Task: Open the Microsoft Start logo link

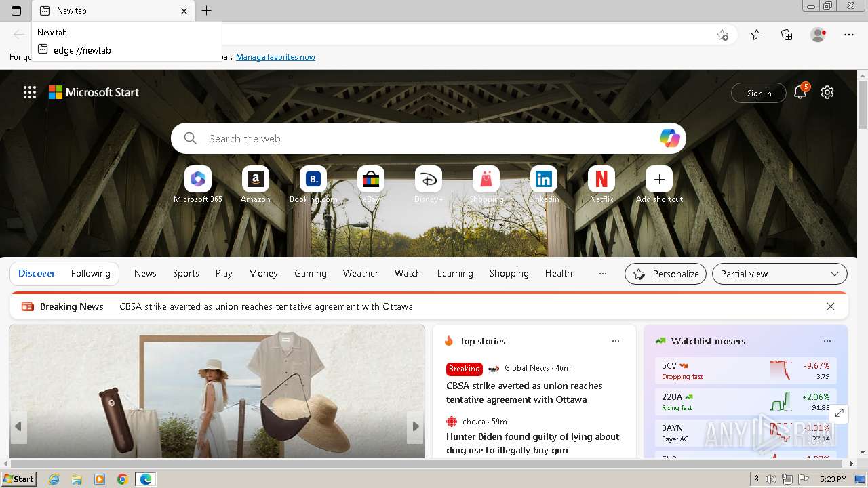Action: 94,92
